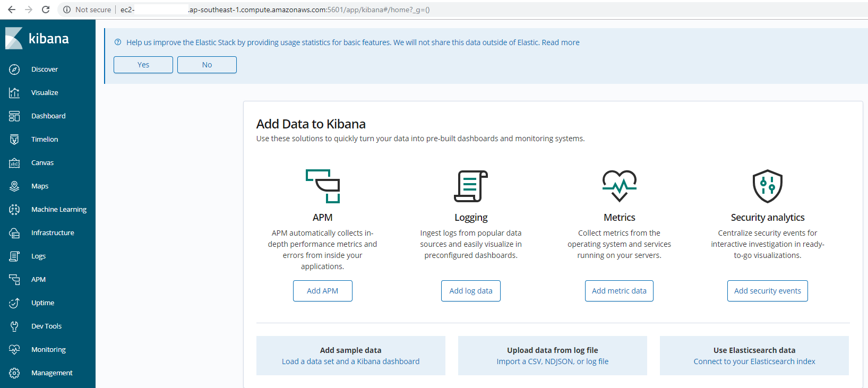Click the Add metric data button
The height and width of the screenshot is (388, 868).
click(x=619, y=291)
